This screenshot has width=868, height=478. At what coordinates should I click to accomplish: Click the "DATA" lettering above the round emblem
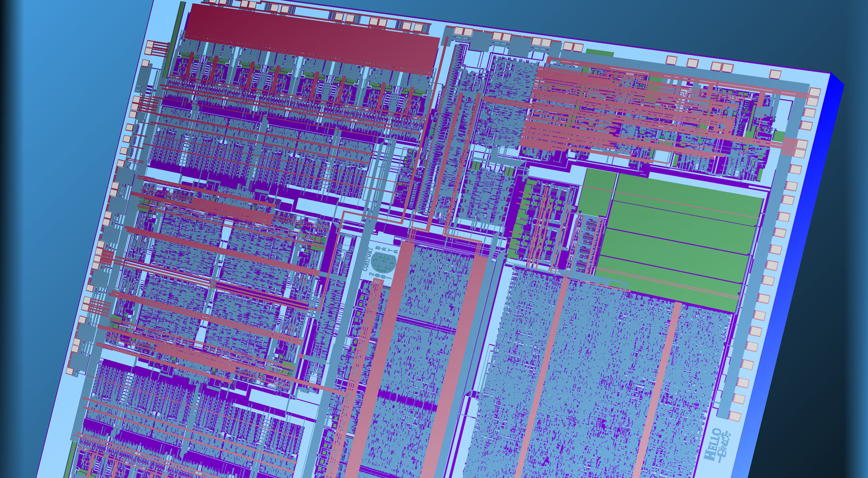pos(386,250)
